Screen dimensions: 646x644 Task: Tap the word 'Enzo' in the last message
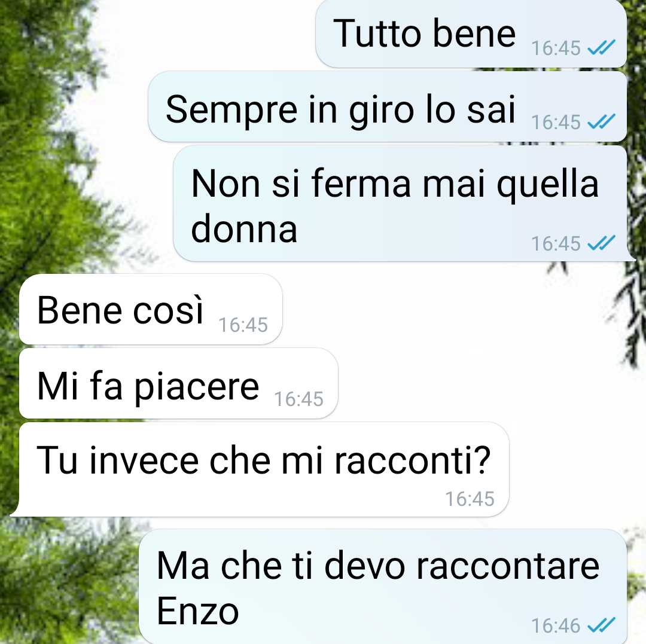(198, 611)
